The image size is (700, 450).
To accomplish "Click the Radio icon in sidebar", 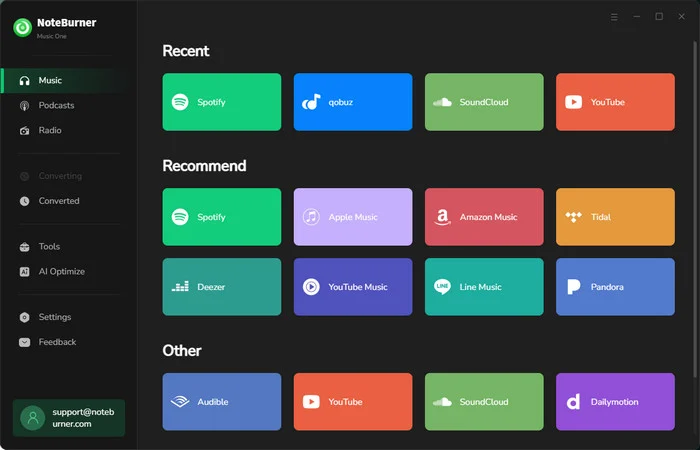I will pyautogui.click(x=25, y=131).
